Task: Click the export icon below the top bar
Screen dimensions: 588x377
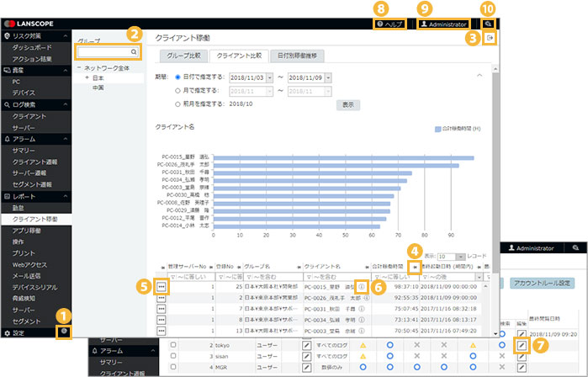Action: point(490,39)
